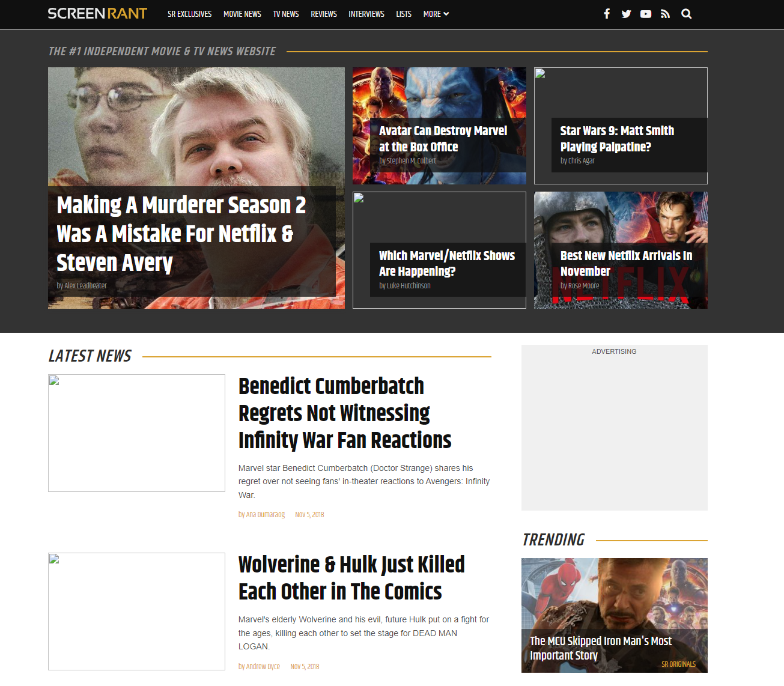The image size is (784, 686).
Task: Read 'Avatar Can Destroy Marvel at the Box Office'
Action: (x=443, y=139)
